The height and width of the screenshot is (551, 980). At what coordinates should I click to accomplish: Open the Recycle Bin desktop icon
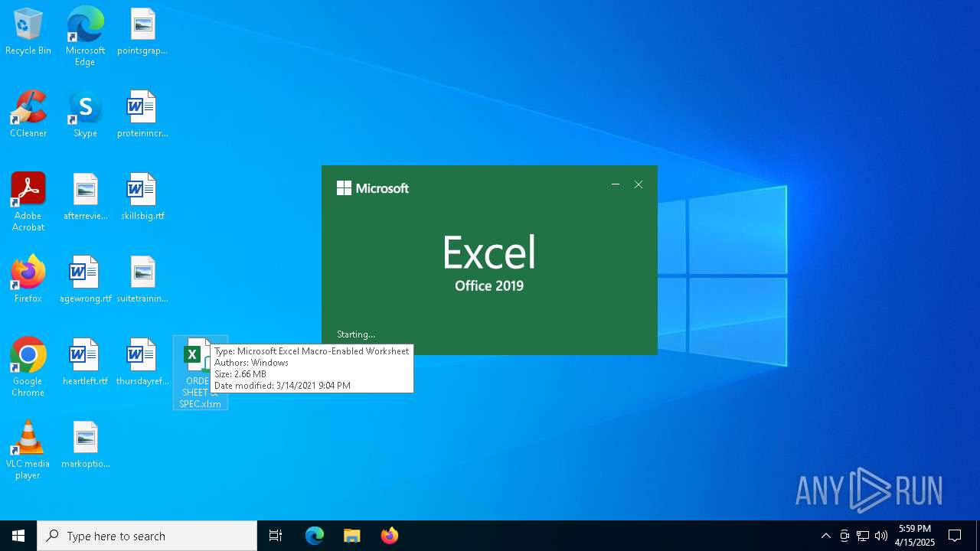(28, 32)
